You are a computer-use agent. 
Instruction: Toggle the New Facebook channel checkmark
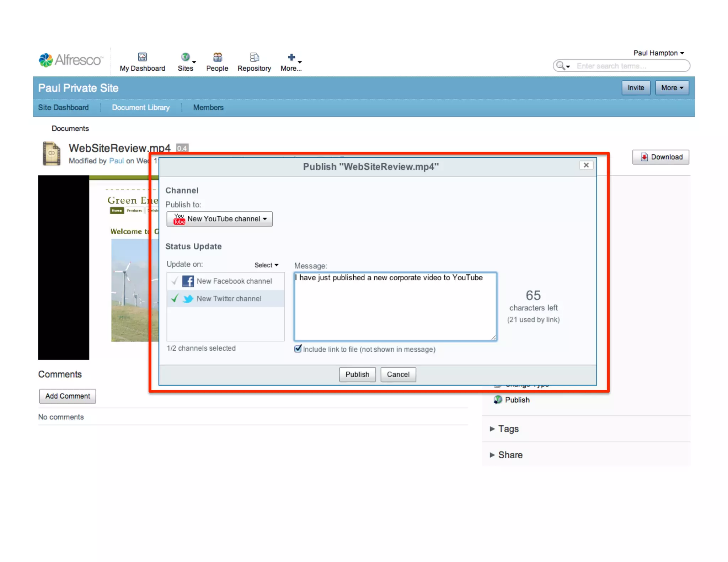coord(175,281)
